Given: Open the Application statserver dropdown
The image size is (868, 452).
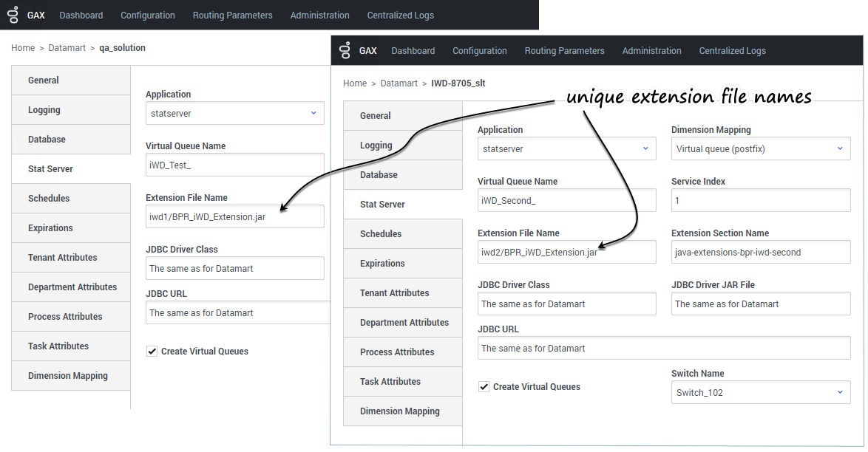Looking at the screenshot, I should [566, 148].
